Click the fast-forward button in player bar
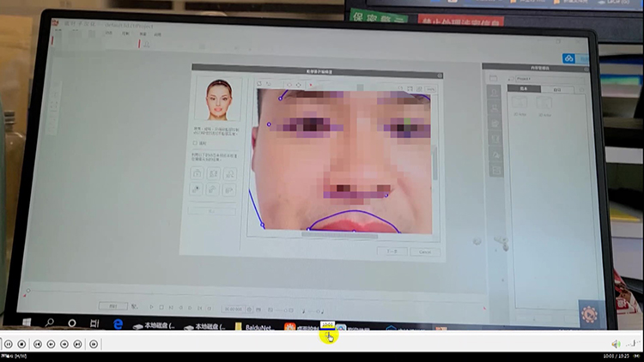 tap(64, 344)
